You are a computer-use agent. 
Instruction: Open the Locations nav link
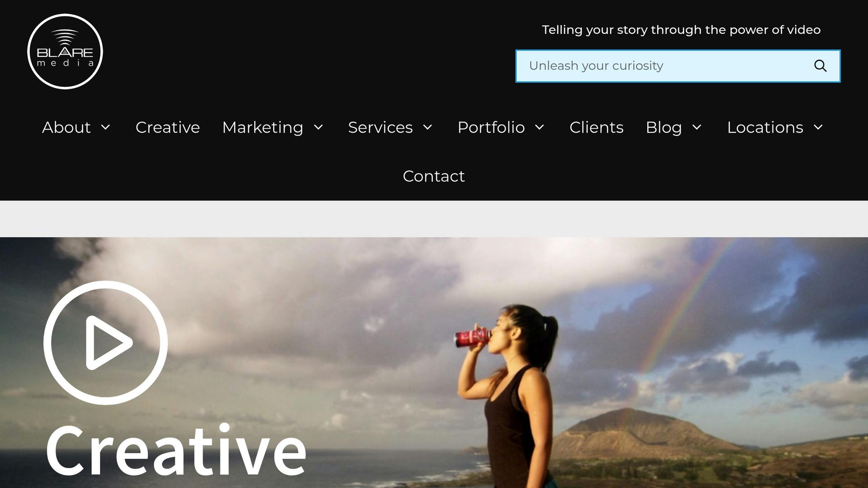(x=765, y=127)
